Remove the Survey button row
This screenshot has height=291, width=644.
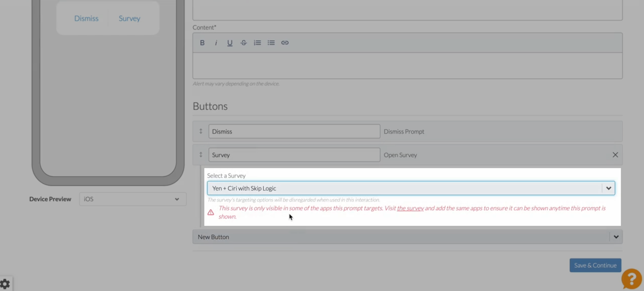pos(615,155)
